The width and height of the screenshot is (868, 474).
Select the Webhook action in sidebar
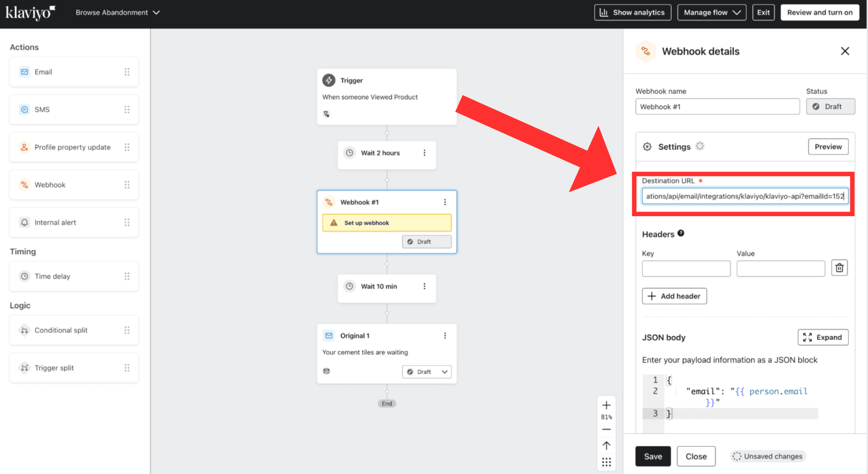(x=74, y=185)
